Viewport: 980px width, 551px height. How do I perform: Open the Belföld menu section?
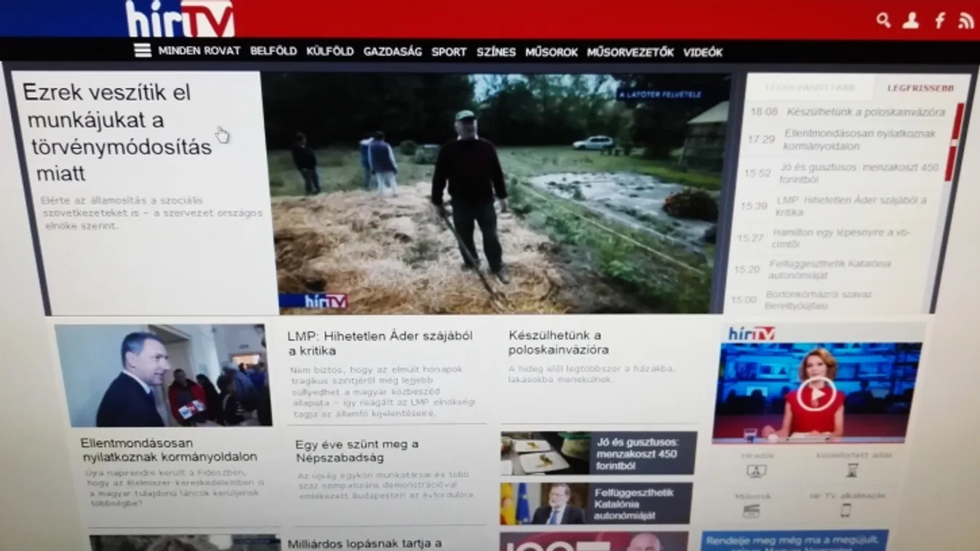click(x=274, y=52)
